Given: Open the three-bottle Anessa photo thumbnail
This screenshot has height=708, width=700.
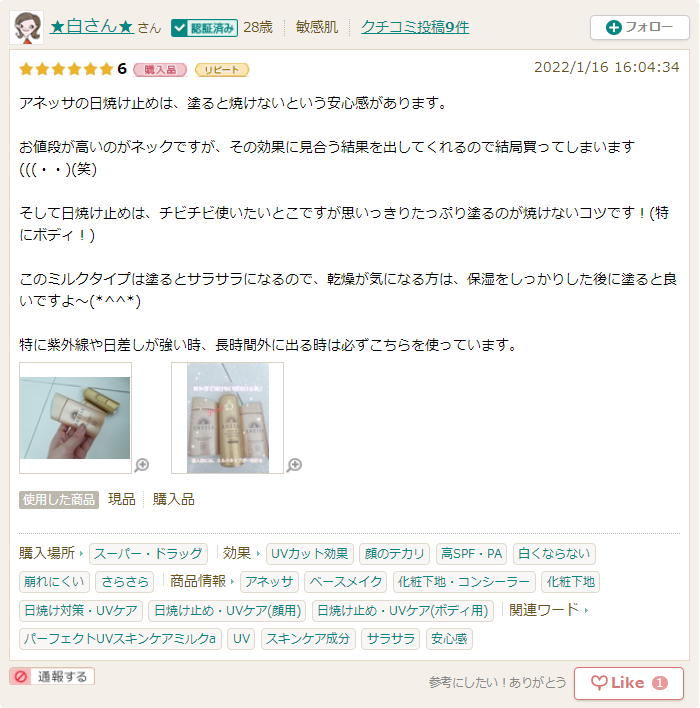Looking at the screenshot, I should (x=228, y=418).
